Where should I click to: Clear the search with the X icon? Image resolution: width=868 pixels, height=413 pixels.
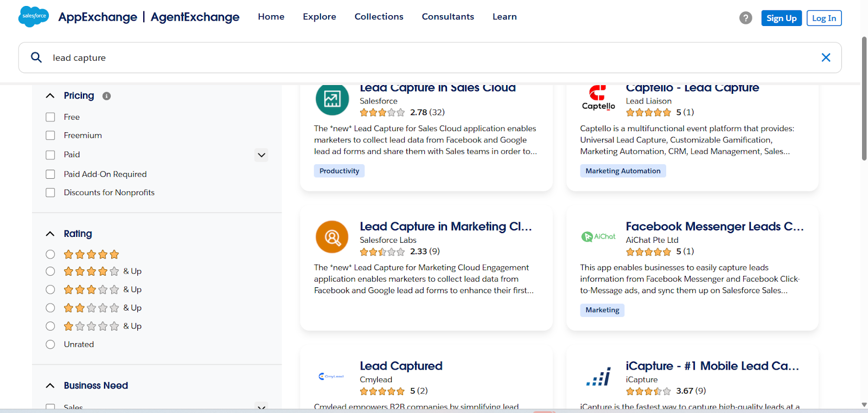[826, 57]
